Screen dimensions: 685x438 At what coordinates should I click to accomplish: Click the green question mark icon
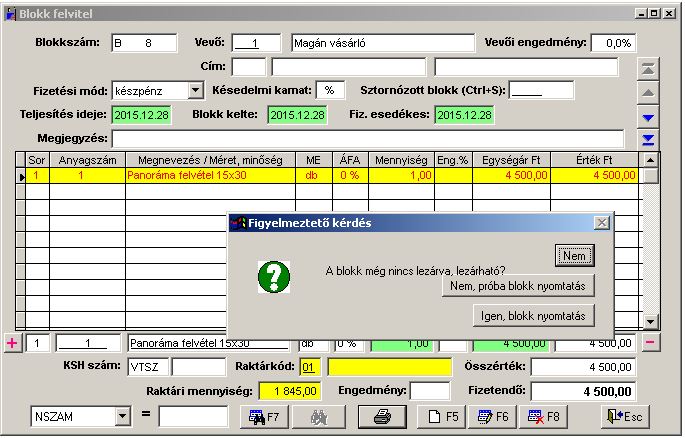274,277
